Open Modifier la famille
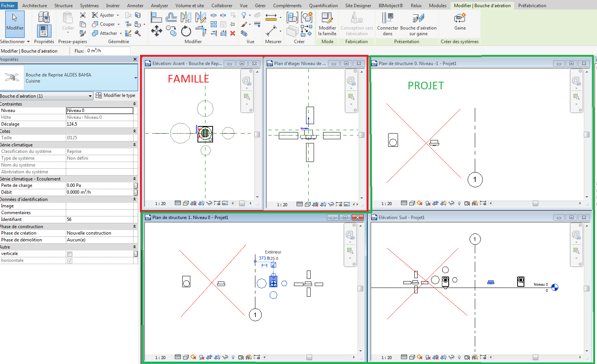Image resolution: width=597 pixels, height=364 pixels. pyautogui.click(x=327, y=24)
